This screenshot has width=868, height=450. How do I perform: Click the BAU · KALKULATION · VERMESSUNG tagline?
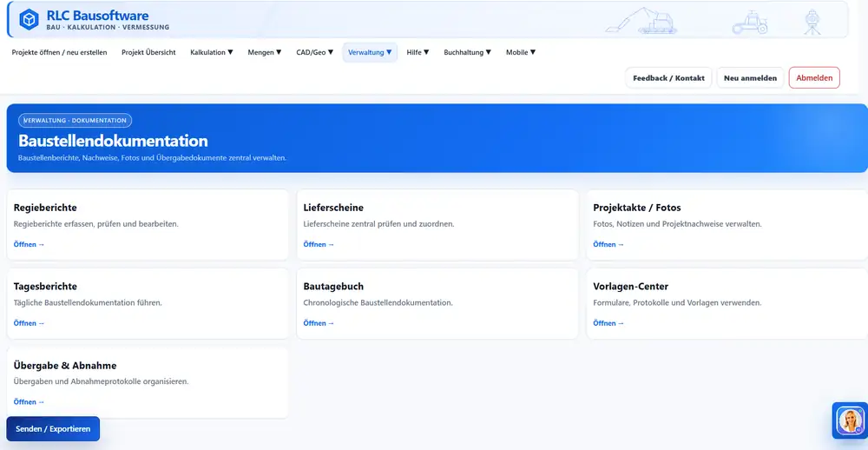coord(108,27)
